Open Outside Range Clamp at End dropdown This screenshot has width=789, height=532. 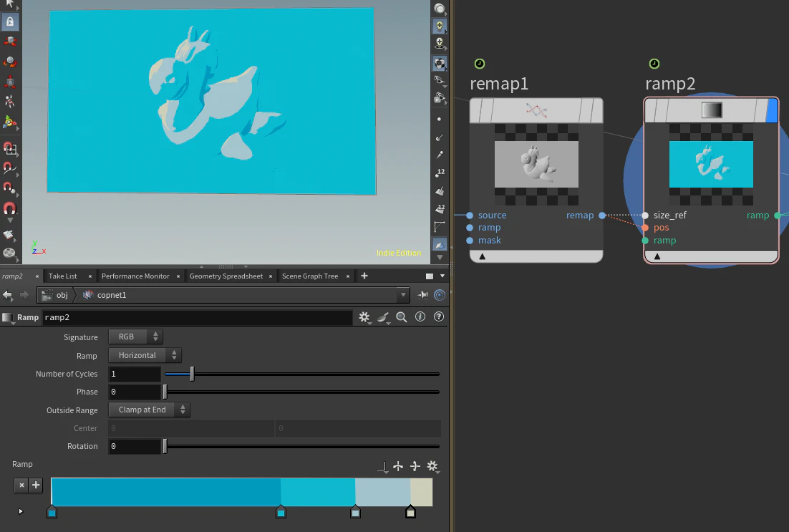click(149, 410)
